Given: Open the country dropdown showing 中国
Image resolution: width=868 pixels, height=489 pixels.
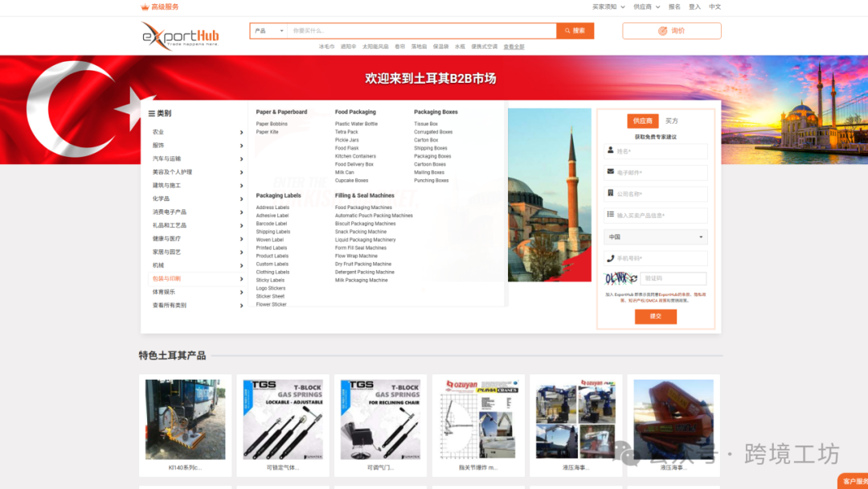Looking at the screenshot, I should (x=656, y=237).
